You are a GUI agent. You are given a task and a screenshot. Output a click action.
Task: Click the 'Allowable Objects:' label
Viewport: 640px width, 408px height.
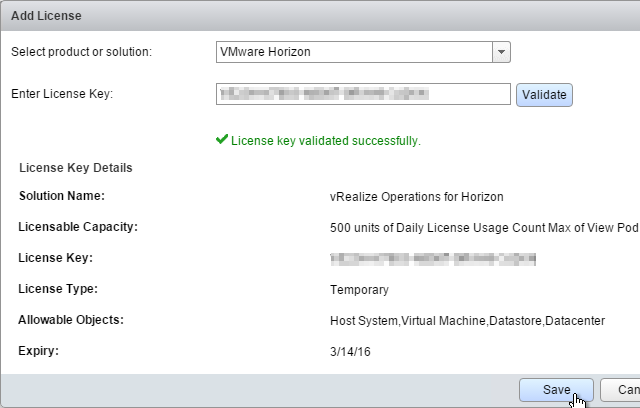71,320
